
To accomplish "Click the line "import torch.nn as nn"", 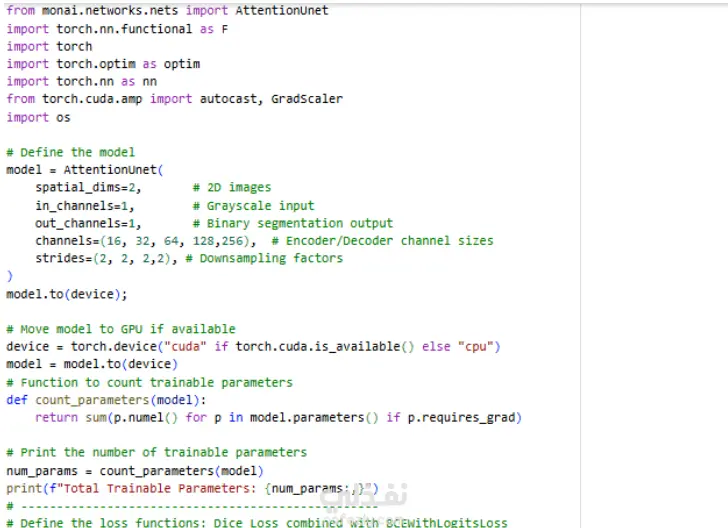I will point(82,82).
